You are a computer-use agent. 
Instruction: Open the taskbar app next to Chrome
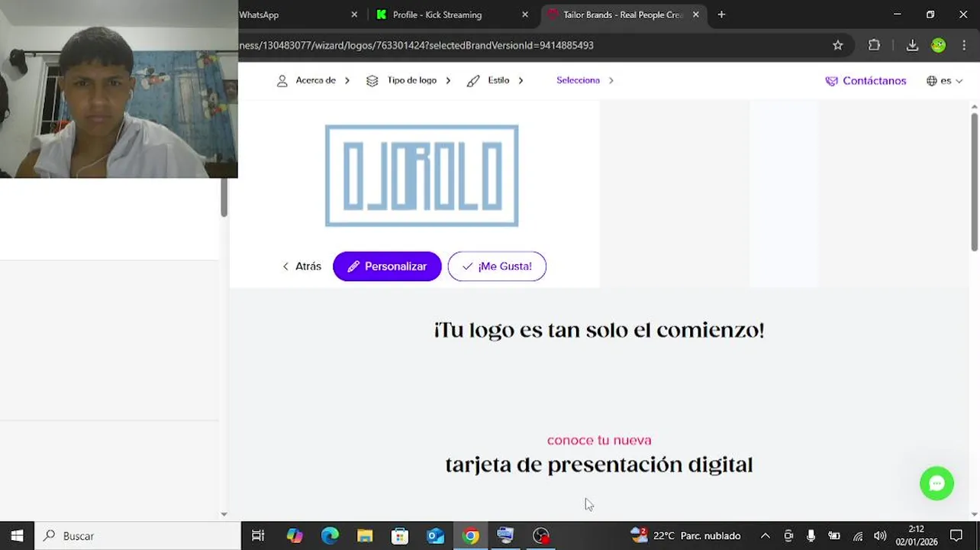tap(505, 535)
